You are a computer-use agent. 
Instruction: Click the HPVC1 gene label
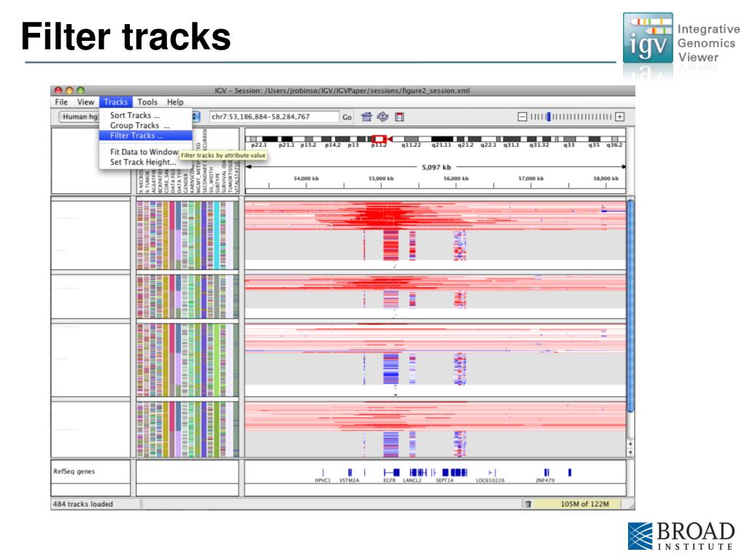tap(322, 481)
